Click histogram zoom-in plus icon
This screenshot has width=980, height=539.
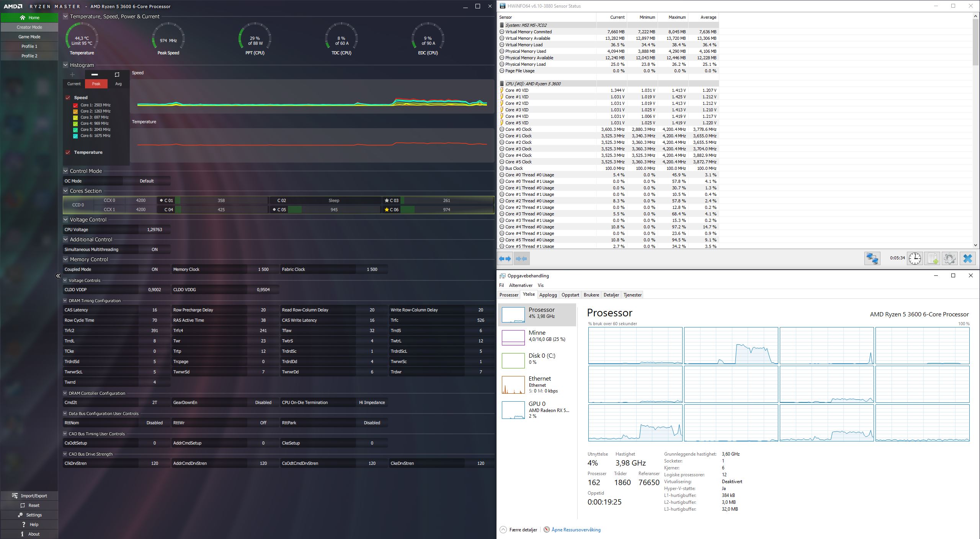(x=72, y=75)
